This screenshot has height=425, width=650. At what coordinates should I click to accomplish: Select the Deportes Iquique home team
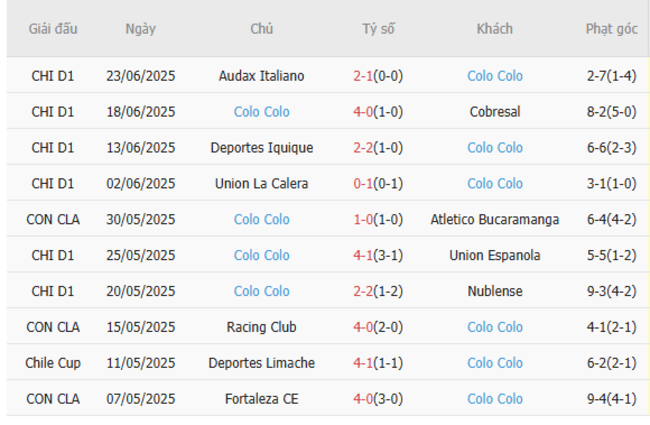[x=261, y=148]
